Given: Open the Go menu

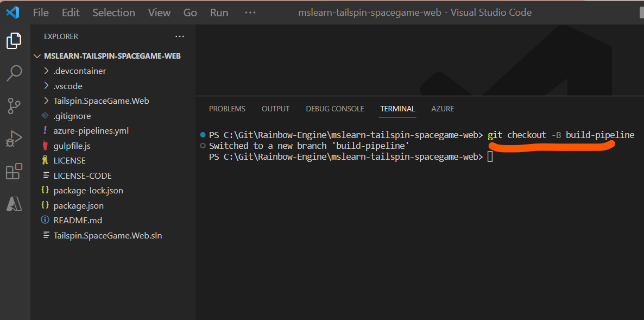Looking at the screenshot, I should pyautogui.click(x=190, y=12).
